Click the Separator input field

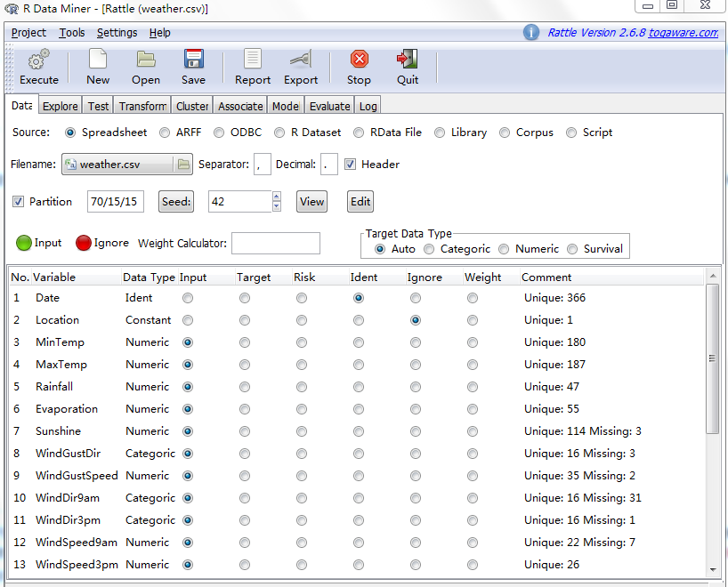(x=263, y=165)
